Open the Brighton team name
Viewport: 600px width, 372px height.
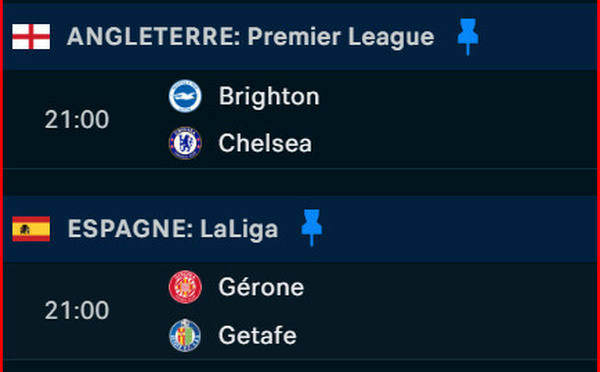(269, 96)
